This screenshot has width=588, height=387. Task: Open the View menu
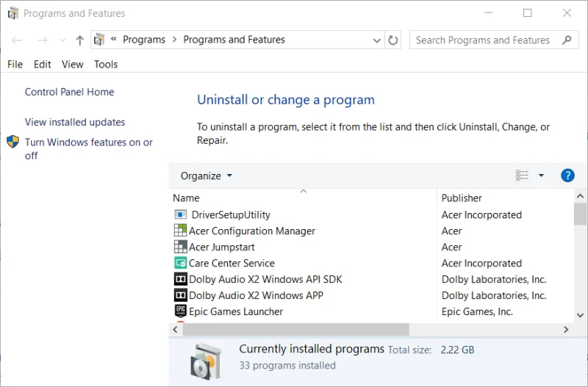pyautogui.click(x=72, y=65)
